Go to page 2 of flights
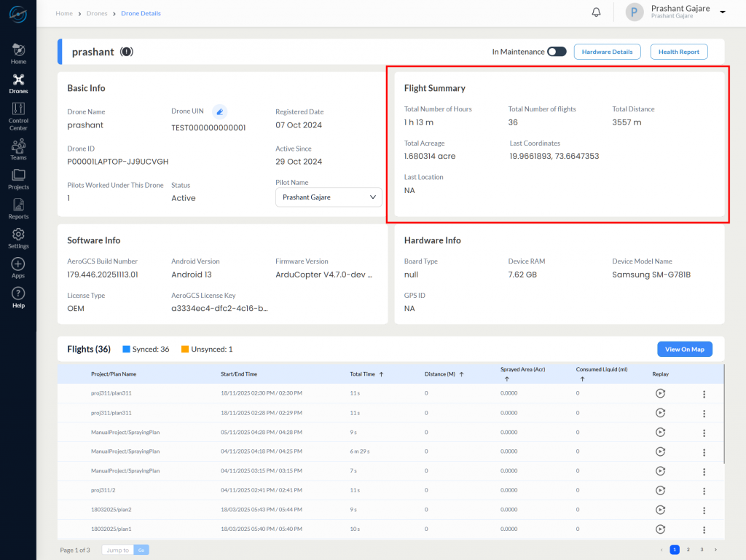 point(688,549)
